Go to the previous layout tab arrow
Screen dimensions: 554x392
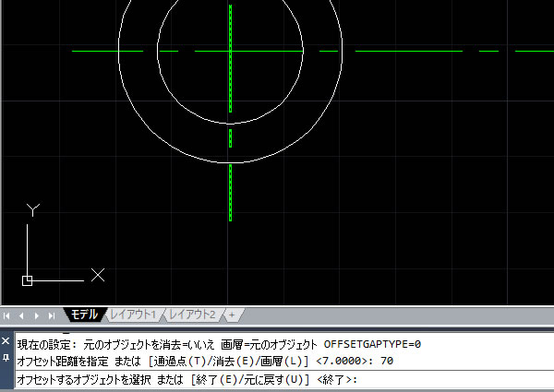(21, 315)
